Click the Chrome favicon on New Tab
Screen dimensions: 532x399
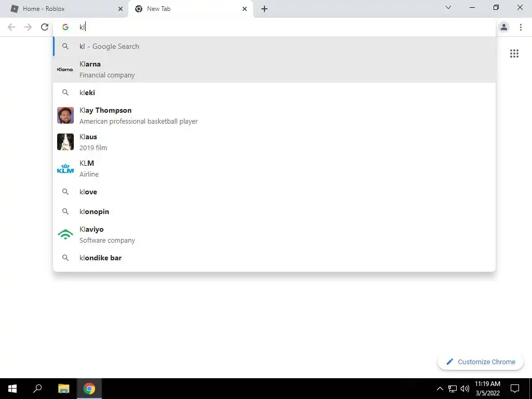pos(138,9)
